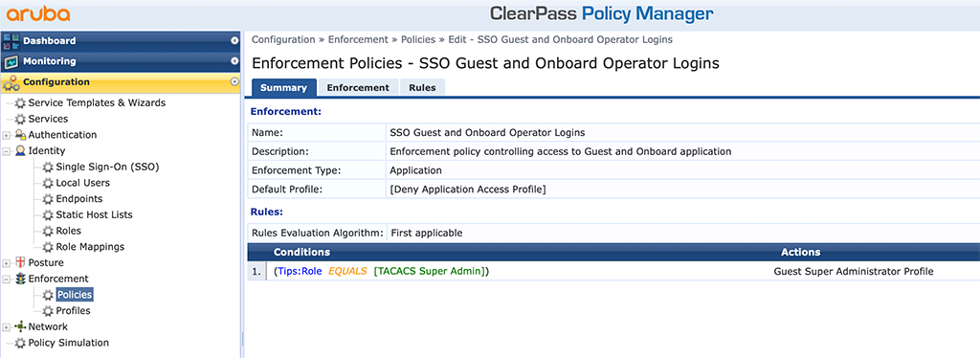Switch to the Summary tab
Viewport: 980px width, 358px height.
point(283,87)
